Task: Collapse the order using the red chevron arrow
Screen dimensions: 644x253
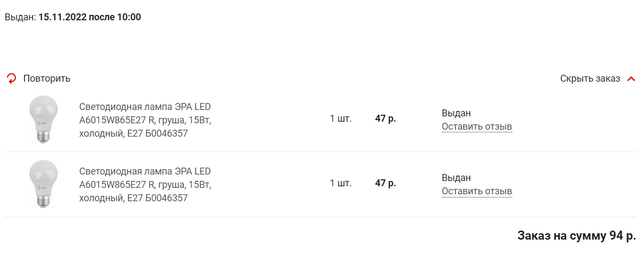Action: tap(631, 79)
